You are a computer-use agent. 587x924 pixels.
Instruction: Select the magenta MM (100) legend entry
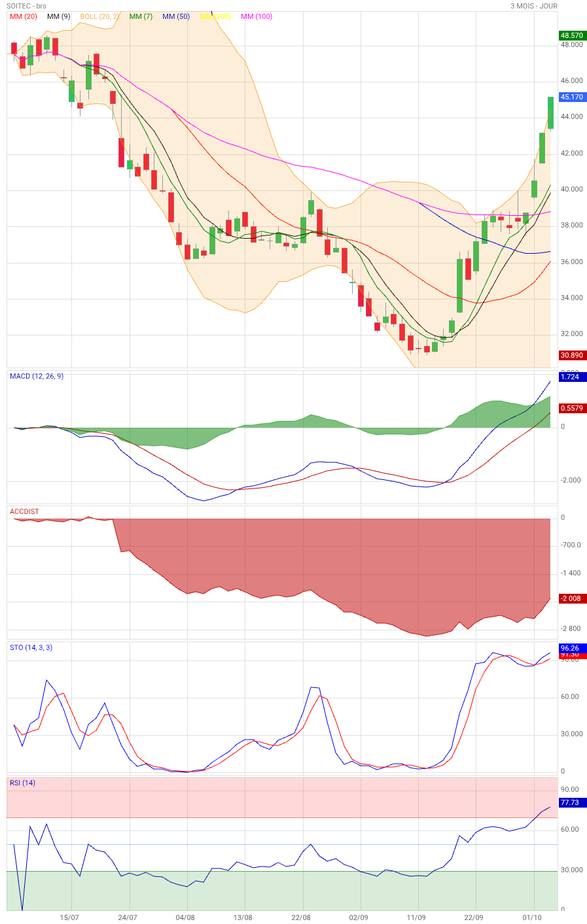pyautogui.click(x=257, y=16)
